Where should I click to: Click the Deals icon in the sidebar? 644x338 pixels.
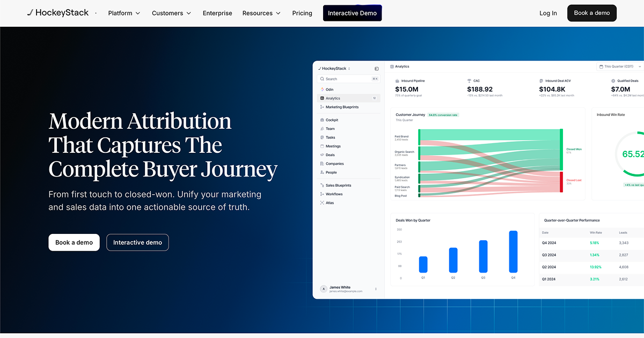tap(322, 155)
